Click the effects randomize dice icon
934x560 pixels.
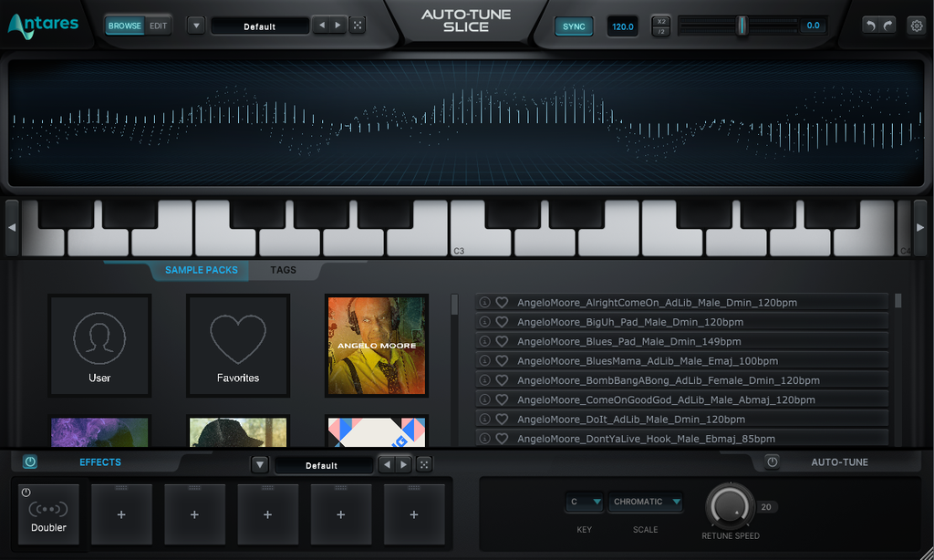[x=424, y=464]
